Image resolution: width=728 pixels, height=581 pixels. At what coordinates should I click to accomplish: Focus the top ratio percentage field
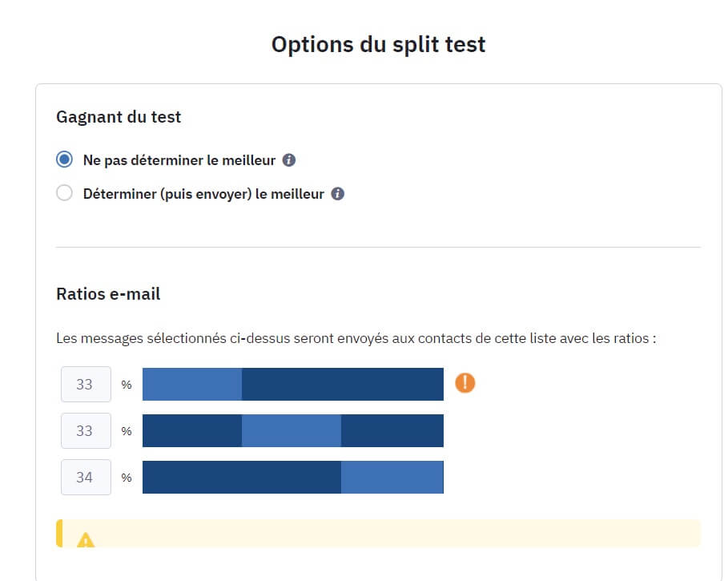(x=86, y=385)
